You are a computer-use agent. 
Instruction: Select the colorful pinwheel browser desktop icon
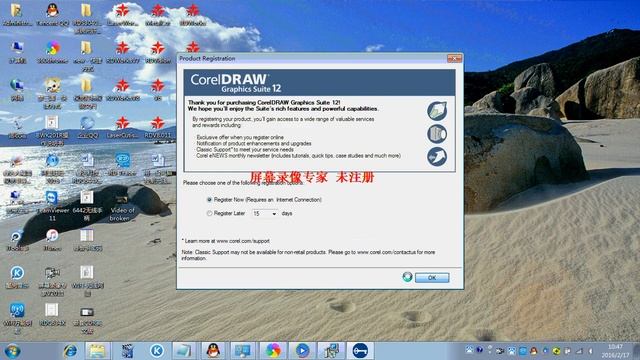53,53
